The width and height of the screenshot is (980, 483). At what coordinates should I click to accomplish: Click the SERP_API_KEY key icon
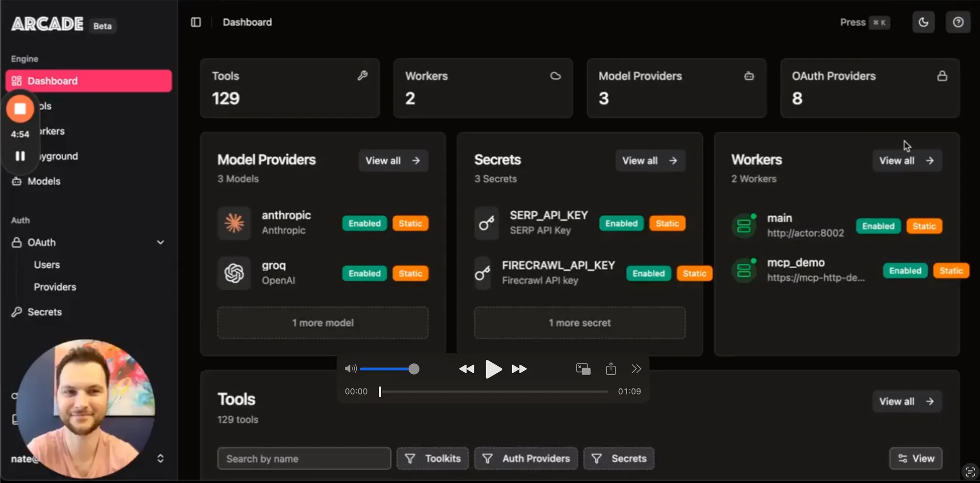487,223
